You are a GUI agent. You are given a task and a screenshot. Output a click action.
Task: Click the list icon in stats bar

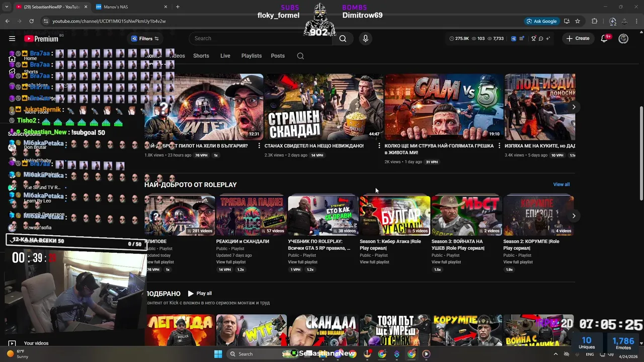tap(522, 39)
